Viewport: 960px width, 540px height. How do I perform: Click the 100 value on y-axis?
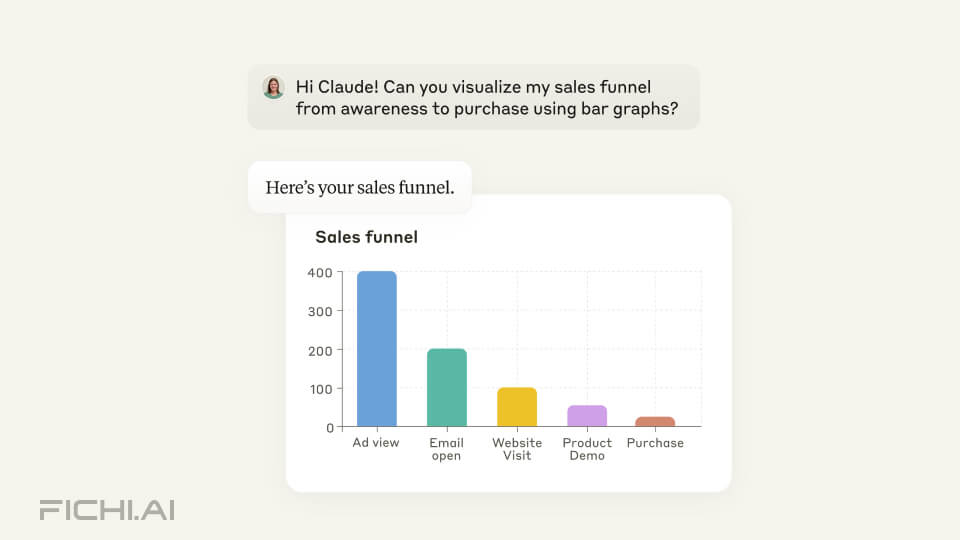pyautogui.click(x=321, y=389)
